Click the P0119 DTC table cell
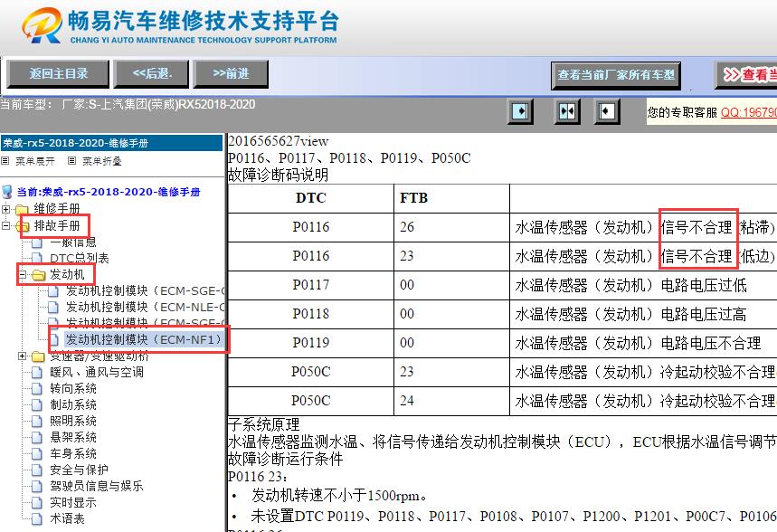This screenshot has width=777, height=532. (x=310, y=343)
